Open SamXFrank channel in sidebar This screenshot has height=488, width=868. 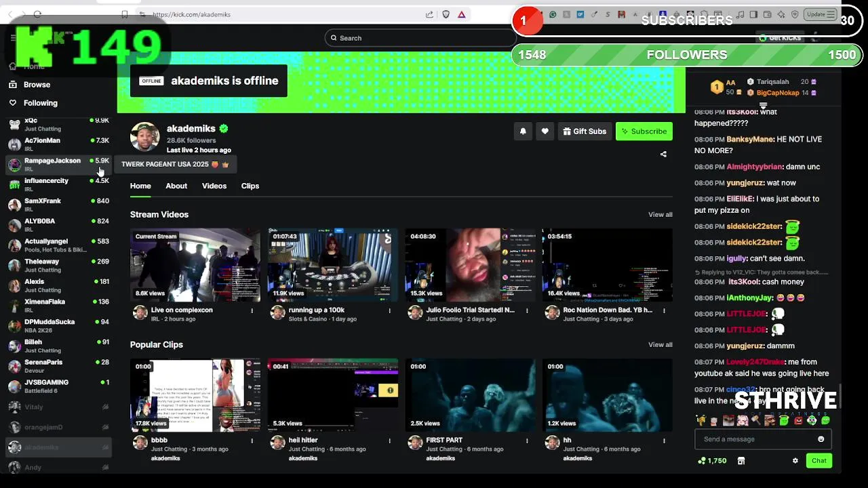tap(58, 205)
